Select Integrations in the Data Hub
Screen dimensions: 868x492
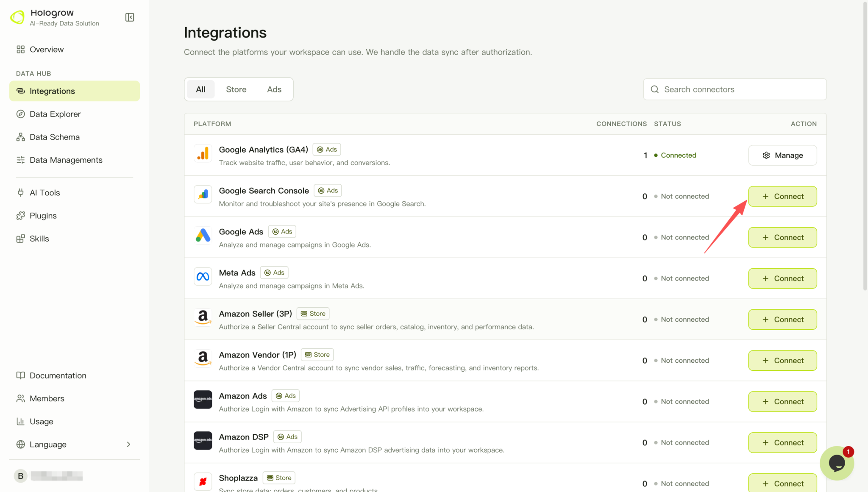pos(75,91)
